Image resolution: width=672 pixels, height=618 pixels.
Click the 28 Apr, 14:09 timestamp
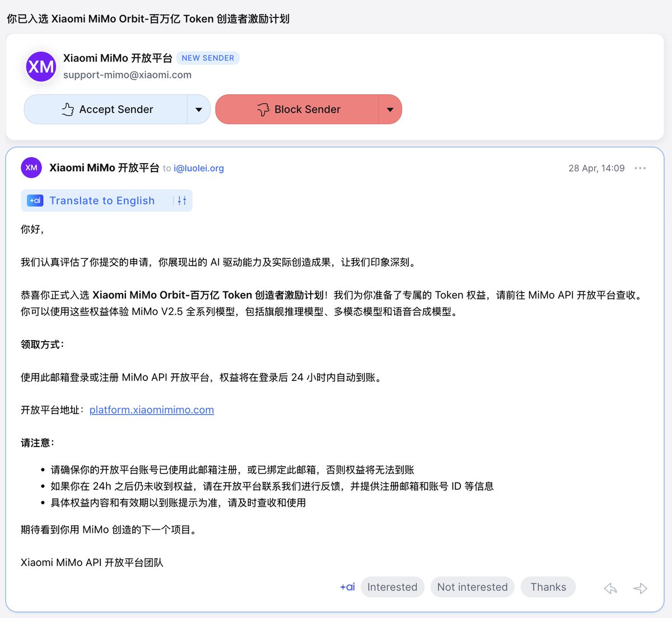(x=596, y=168)
